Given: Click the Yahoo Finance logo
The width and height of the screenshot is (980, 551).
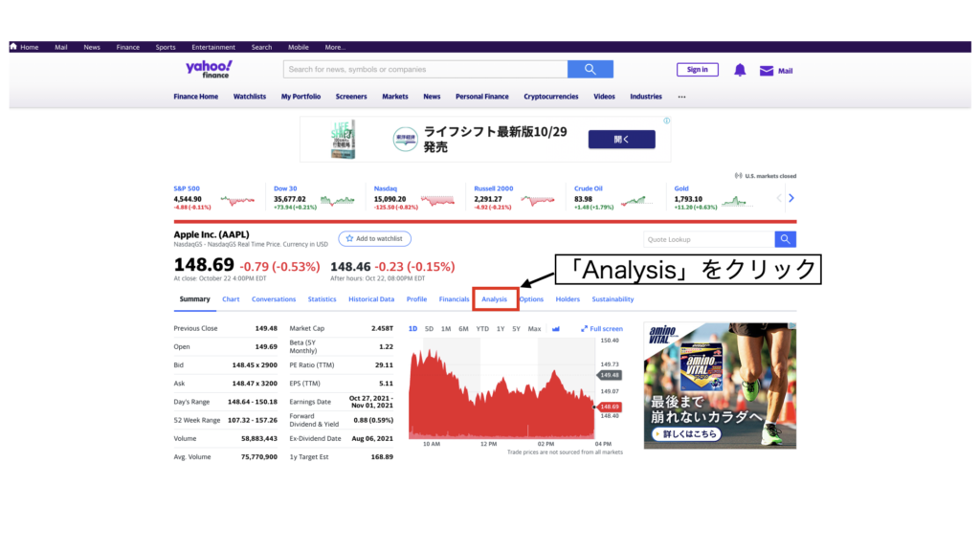Looking at the screenshot, I should (209, 69).
